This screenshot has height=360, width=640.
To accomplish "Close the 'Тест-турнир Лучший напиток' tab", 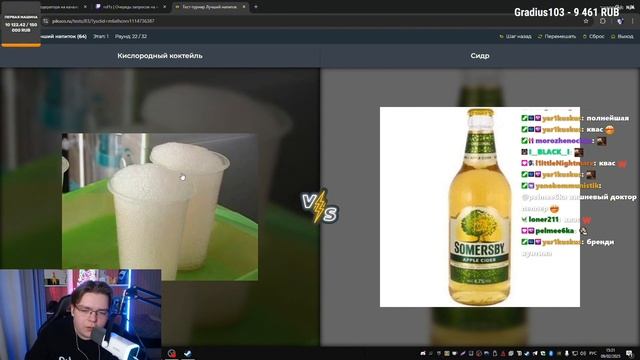I will (244, 7).
